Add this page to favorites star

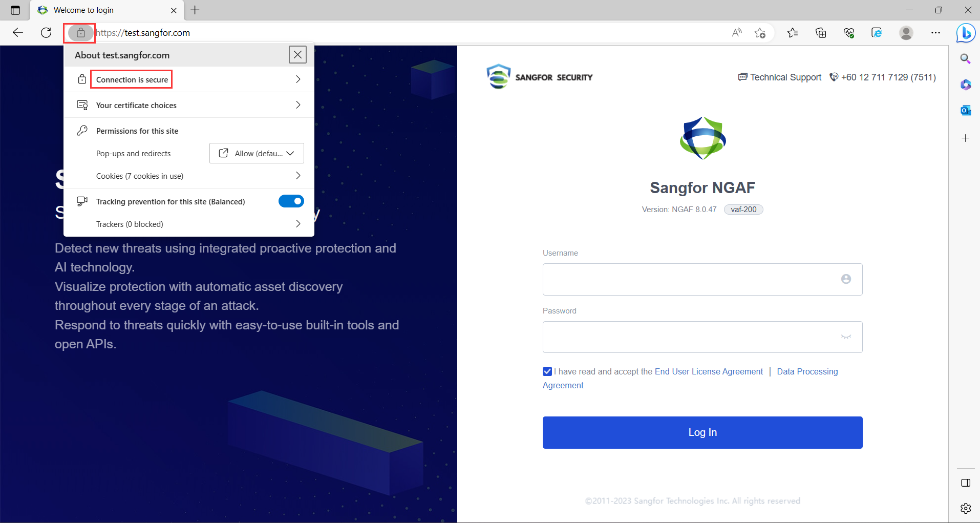pos(760,33)
